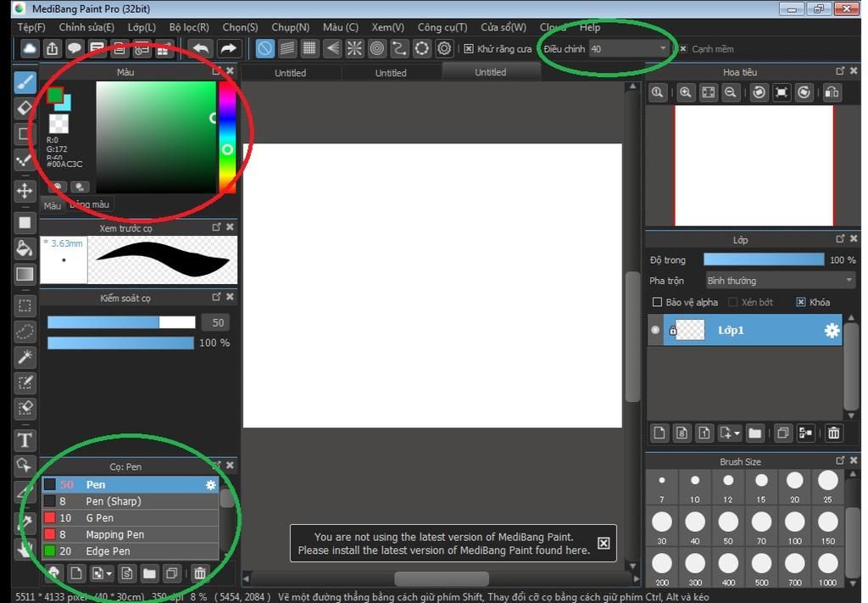Choose brush size 25 preset
The width and height of the screenshot is (868, 603).
coord(828,486)
